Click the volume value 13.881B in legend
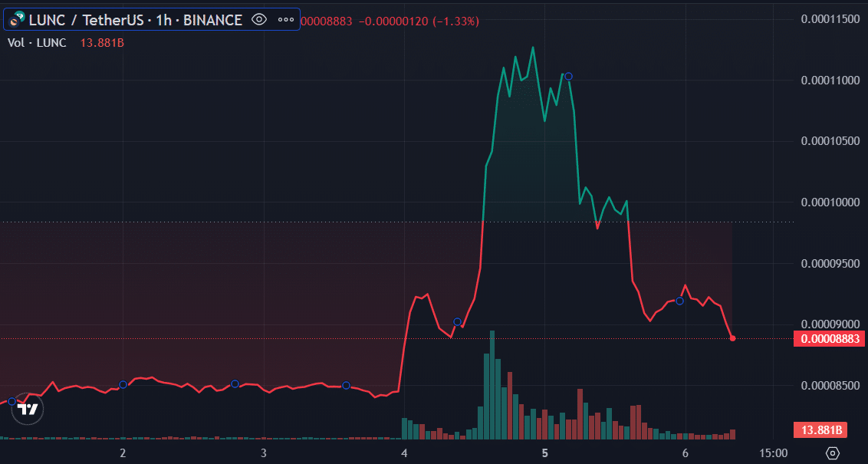Screen dimensions: 868x464 [x=102, y=43]
